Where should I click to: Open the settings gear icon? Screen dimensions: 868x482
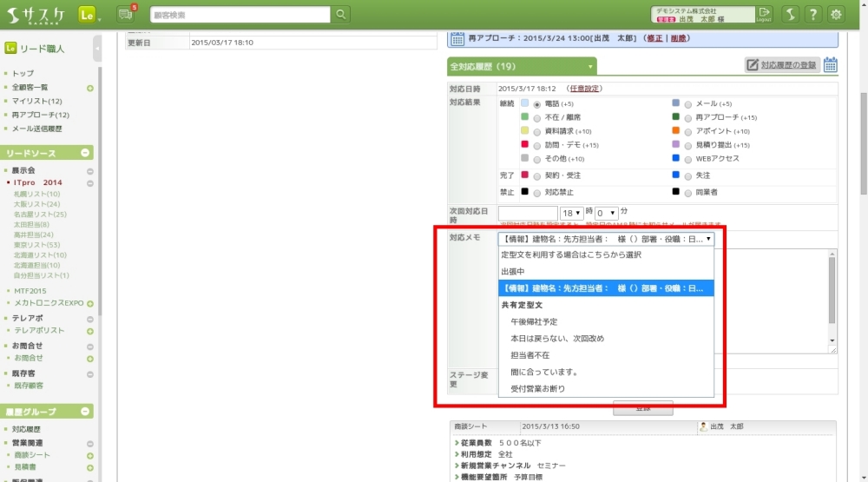point(836,14)
